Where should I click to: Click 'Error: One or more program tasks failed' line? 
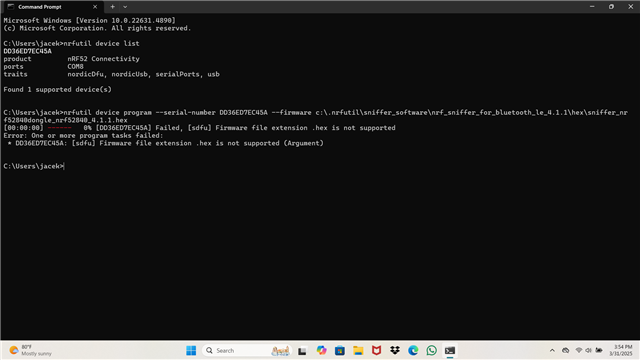click(83, 136)
